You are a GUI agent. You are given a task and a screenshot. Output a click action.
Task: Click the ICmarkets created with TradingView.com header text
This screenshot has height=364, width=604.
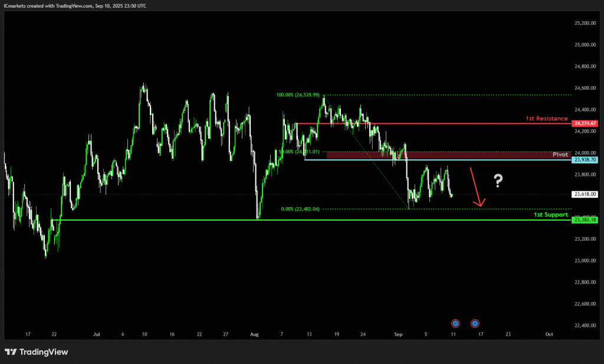(75, 6)
